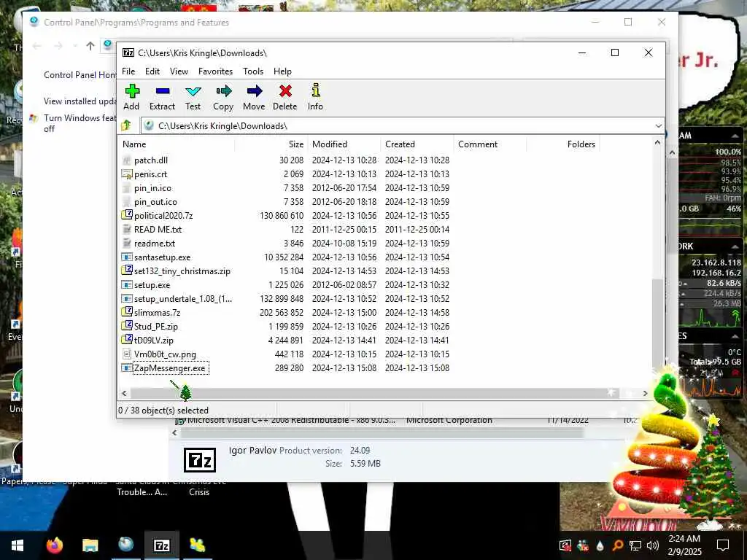The height and width of the screenshot is (560, 747).
Task: Select set132_tiny_christmas.zip file name
Action: click(182, 271)
